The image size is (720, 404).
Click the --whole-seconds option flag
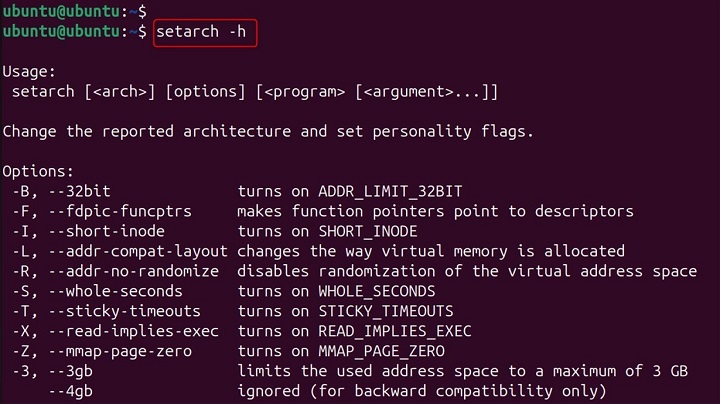117,291
